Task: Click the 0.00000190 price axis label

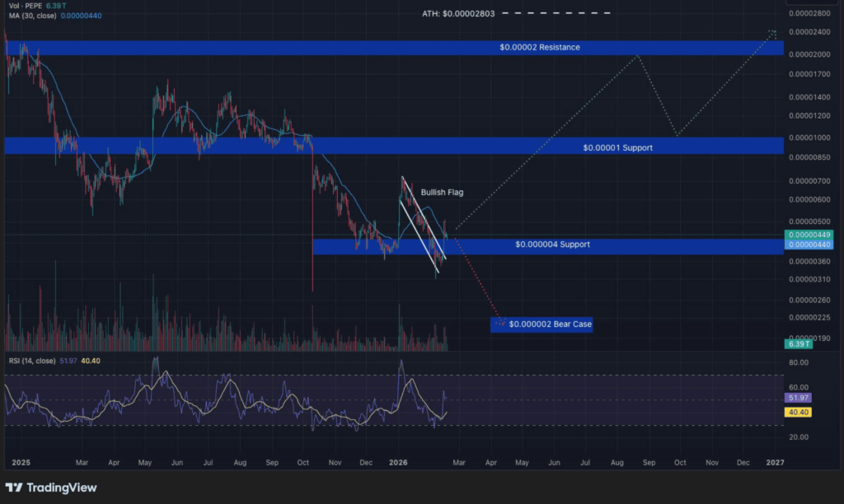Action: [x=809, y=338]
